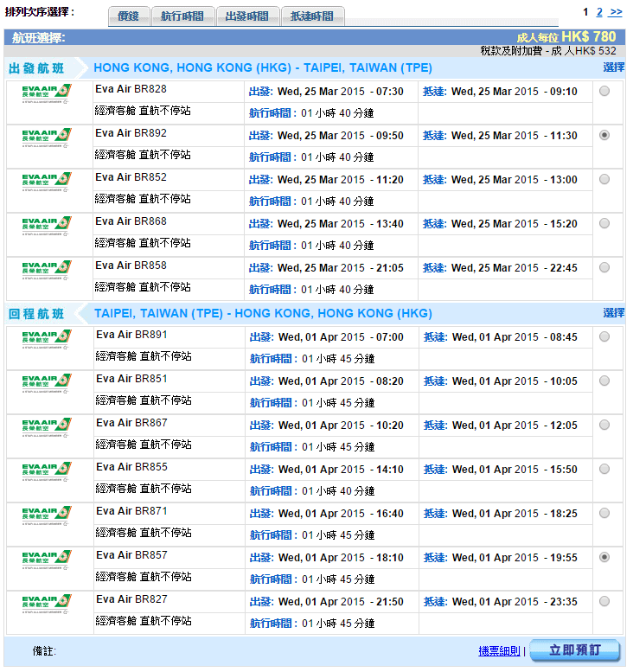This screenshot has height=672, width=633.
Task: Select return flight BR851 departing 08:20
Action: point(604,381)
